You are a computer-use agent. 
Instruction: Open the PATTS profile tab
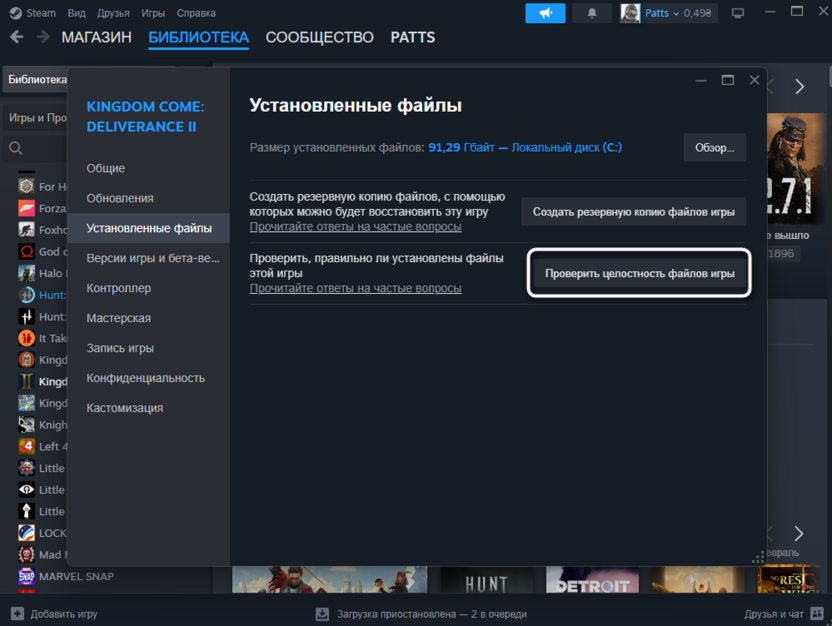click(x=412, y=37)
